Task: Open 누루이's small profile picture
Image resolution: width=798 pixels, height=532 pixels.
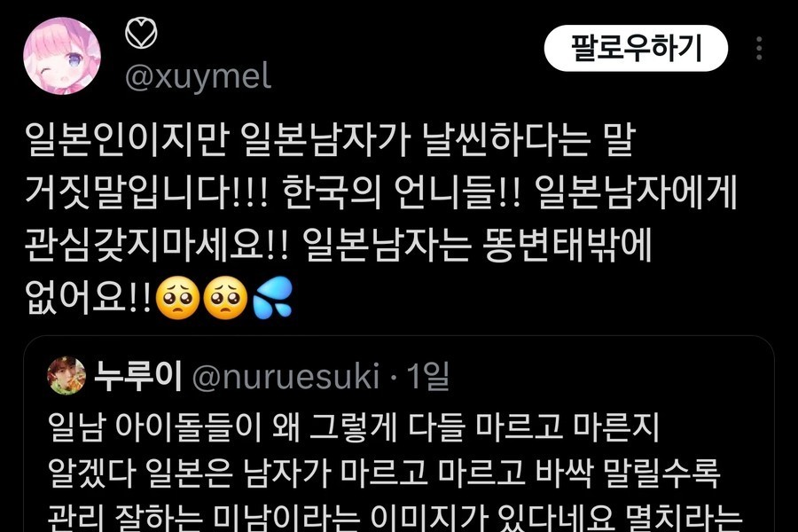Action: tap(66, 376)
